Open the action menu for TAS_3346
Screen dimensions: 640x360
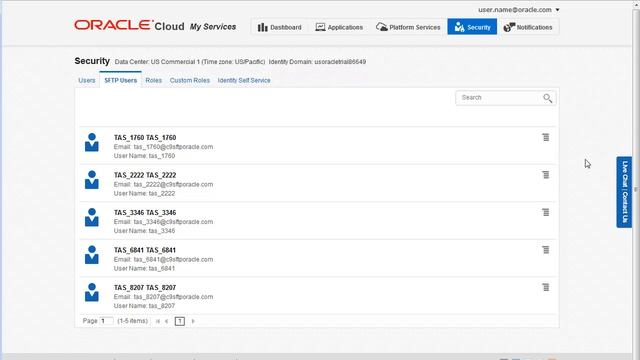tap(546, 212)
